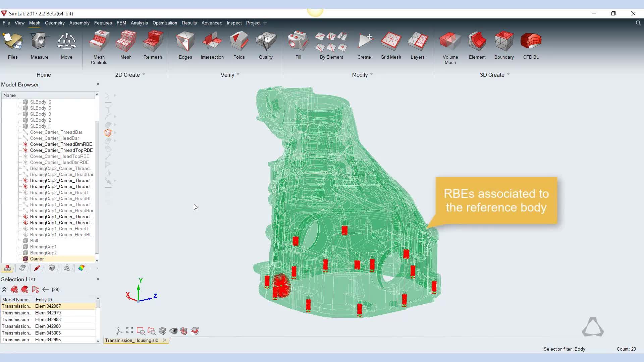Toggle the eye visibility icon in view toolbar

tap(173, 331)
